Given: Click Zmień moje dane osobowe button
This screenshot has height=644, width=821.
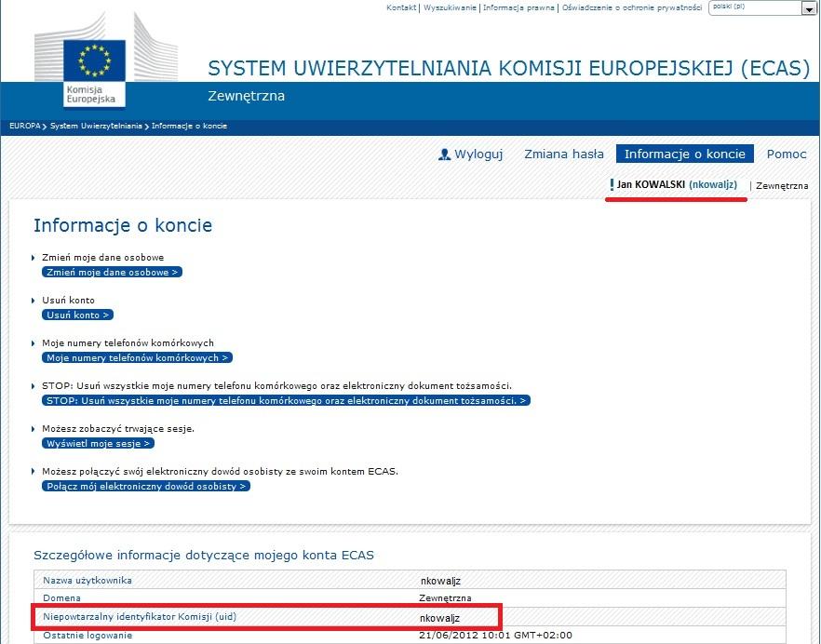Looking at the screenshot, I should pyautogui.click(x=112, y=273).
